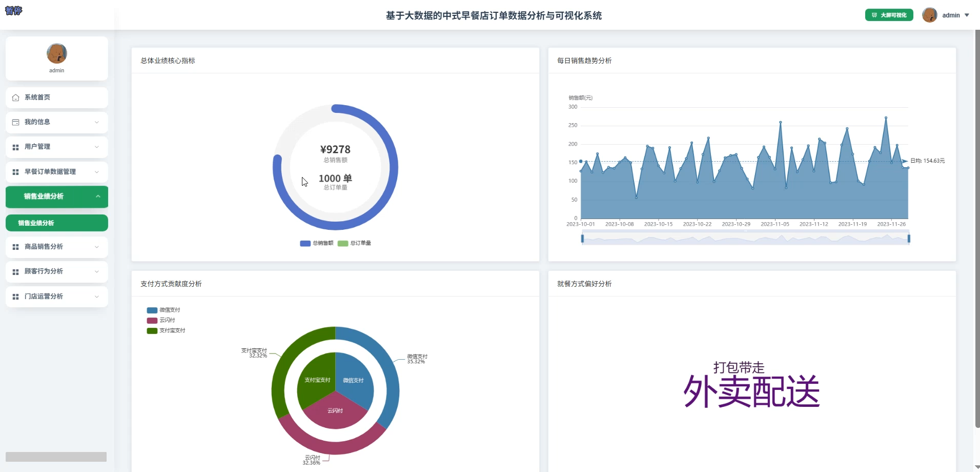
Task: Click the word 打包带走 in word cloud
Action: [739, 367]
